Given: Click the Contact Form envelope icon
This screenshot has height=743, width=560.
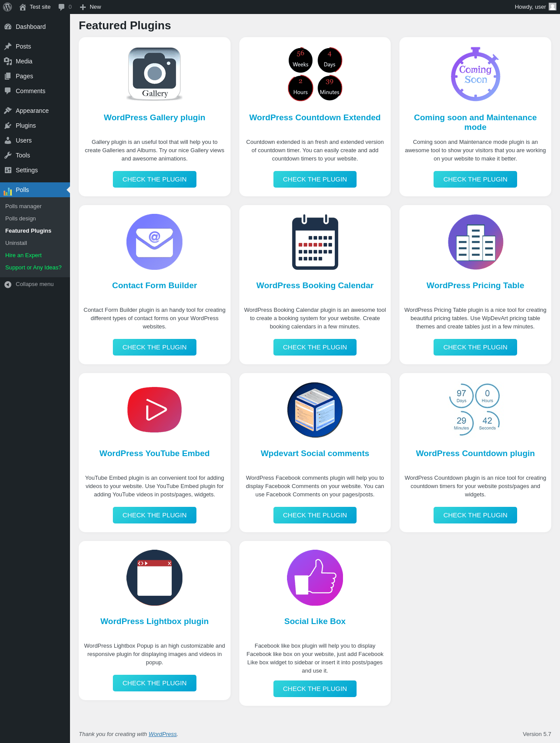Looking at the screenshot, I should [154, 242].
